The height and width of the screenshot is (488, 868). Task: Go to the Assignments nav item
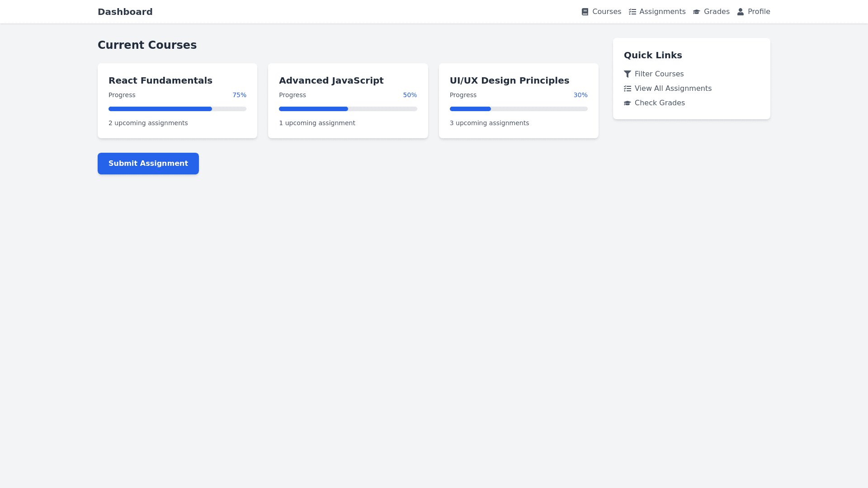click(x=662, y=12)
